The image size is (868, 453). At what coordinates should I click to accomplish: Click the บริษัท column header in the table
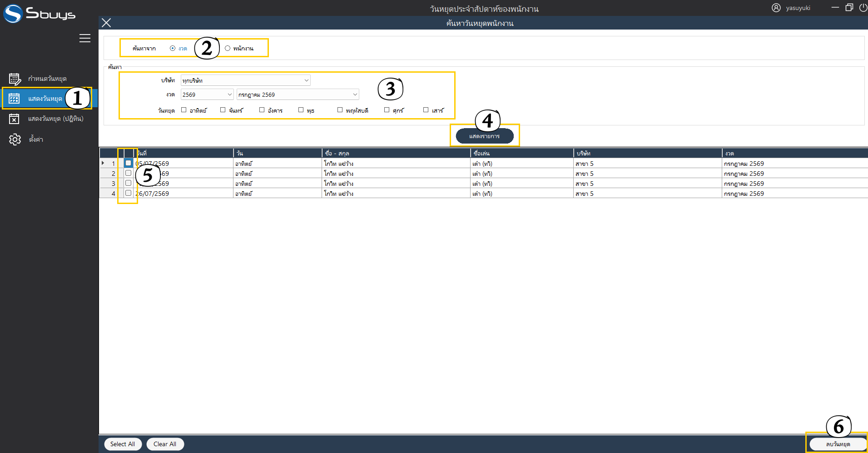click(648, 153)
